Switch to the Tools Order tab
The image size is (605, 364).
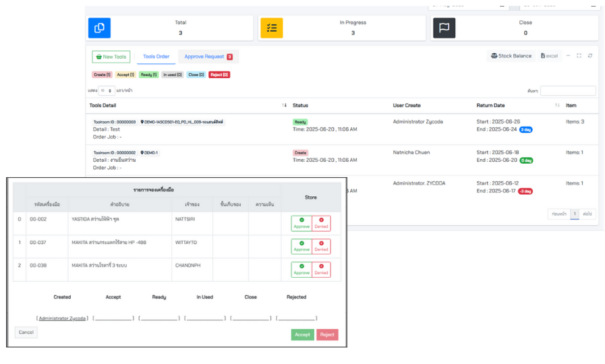point(156,57)
